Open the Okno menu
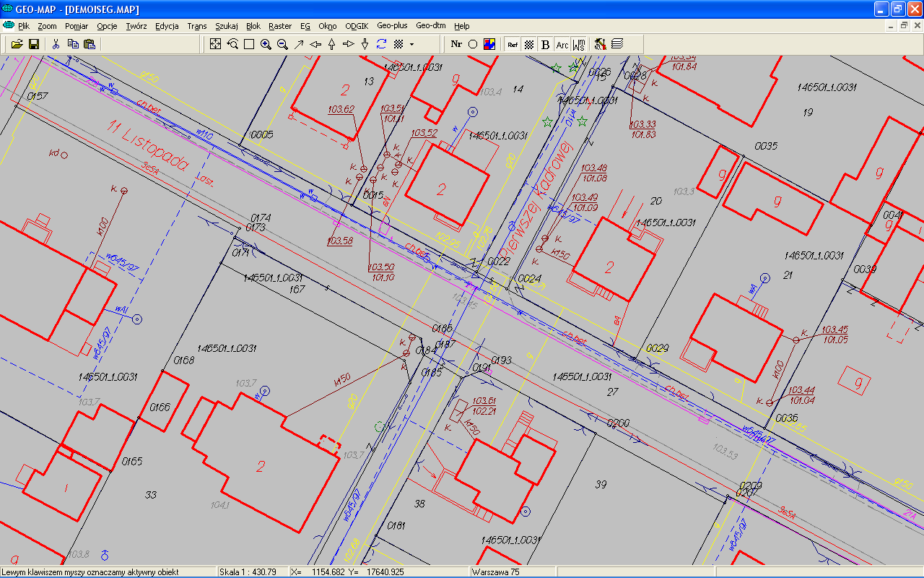The width and height of the screenshot is (924, 578). 328,26
